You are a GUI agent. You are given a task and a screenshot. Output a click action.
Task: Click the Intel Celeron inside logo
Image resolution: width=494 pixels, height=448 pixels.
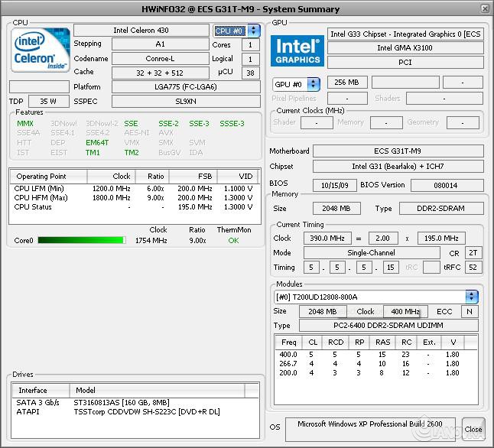point(39,50)
